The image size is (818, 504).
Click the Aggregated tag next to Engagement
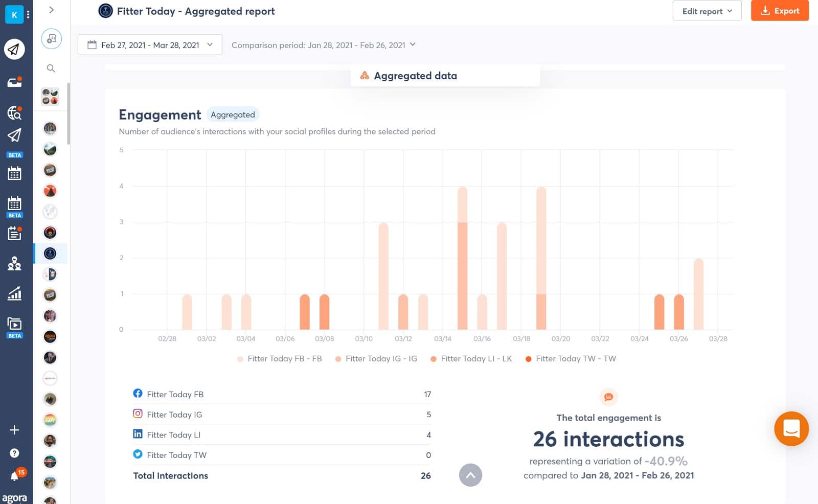click(x=233, y=114)
